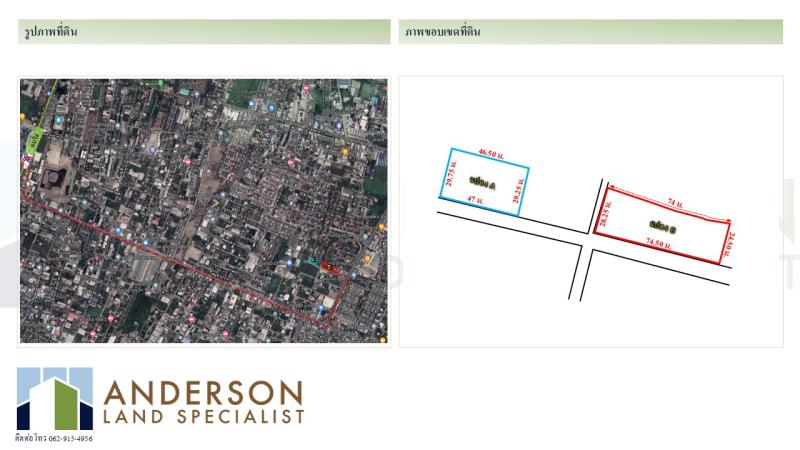Click the red plot marker on satellite map
Viewport: 800px width, 450px height.
click(330, 266)
